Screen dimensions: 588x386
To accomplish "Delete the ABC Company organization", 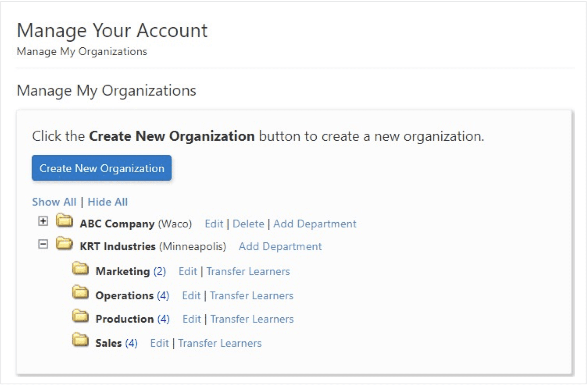I will (x=248, y=224).
